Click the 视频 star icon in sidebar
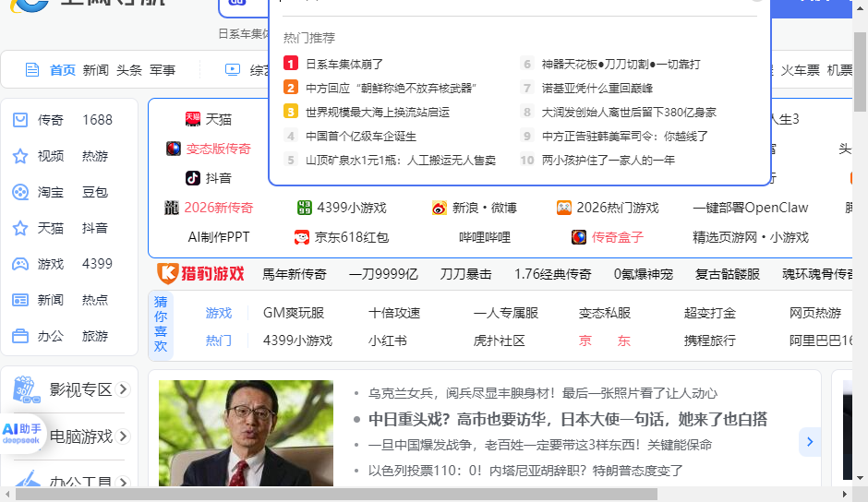Image resolution: width=868 pixels, height=502 pixels. (x=20, y=156)
